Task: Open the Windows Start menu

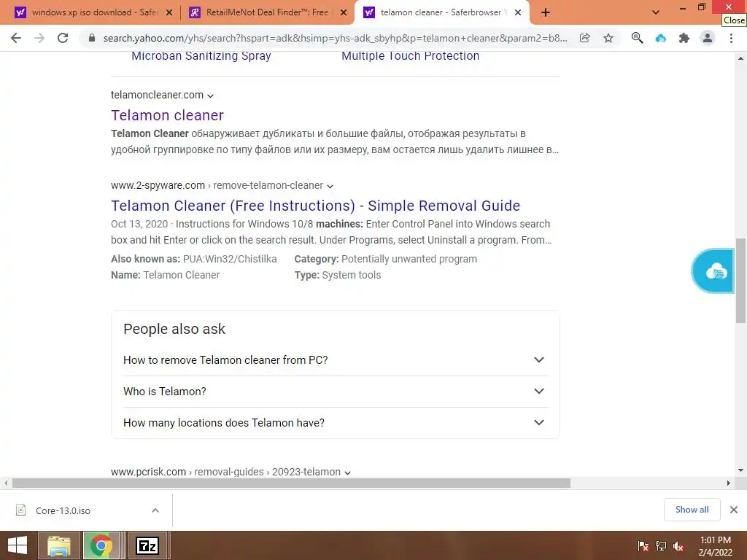Action: pos(18,545)
